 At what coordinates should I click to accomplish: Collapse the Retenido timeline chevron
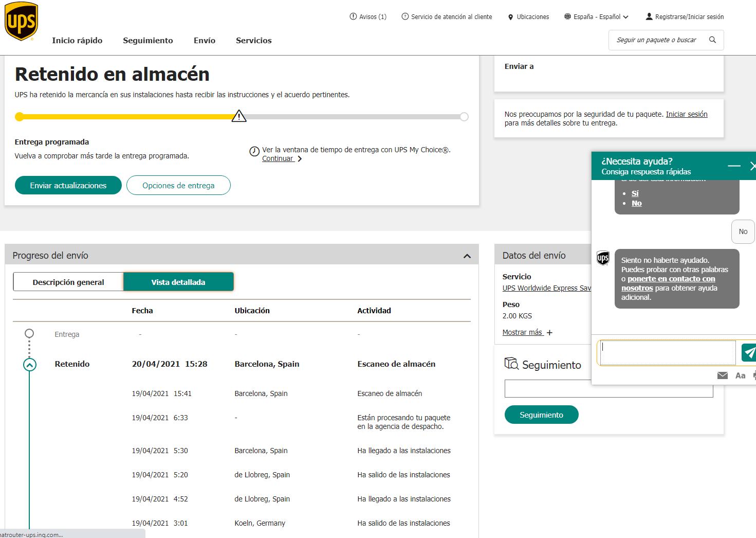pos(30,365)
